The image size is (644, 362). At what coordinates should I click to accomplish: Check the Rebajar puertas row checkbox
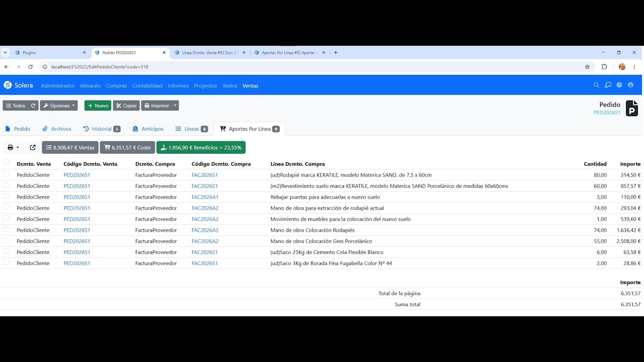pyautogui.click(x=6, y=196)
